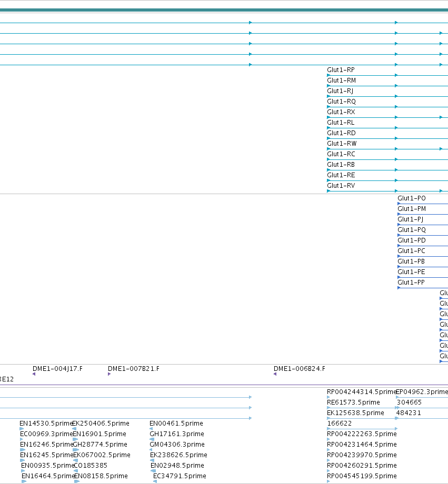Click the DME1-004J17.F marker label
Image resolution: width=448 pixels, height=484 pixels.
coord(57,369)
